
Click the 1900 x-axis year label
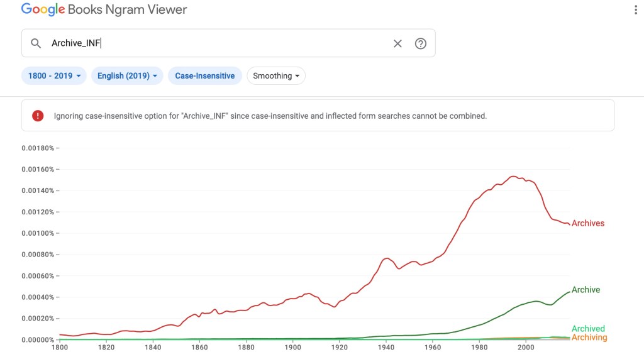click(292, 347)
